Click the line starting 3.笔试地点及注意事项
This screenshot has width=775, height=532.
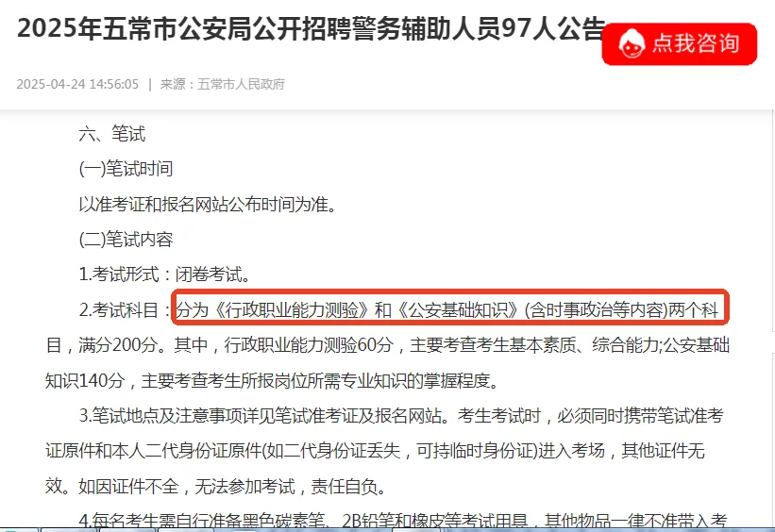click(401, 415)
